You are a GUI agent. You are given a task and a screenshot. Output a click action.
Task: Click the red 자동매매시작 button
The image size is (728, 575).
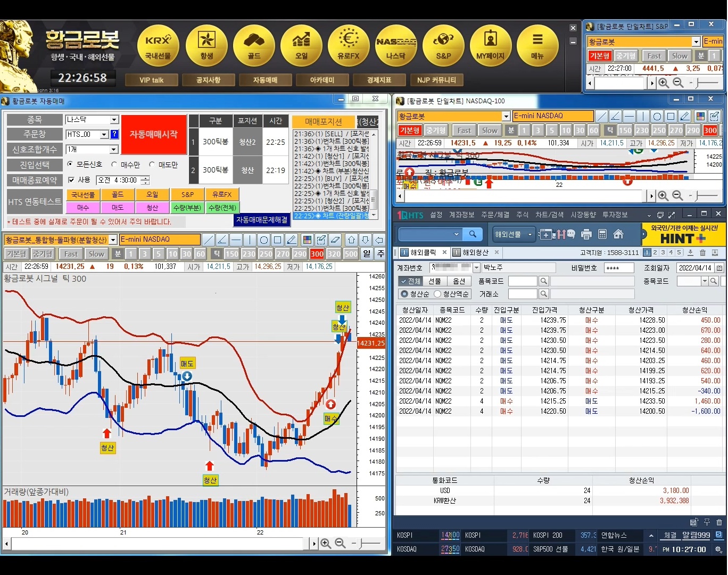tap(154, 134)
